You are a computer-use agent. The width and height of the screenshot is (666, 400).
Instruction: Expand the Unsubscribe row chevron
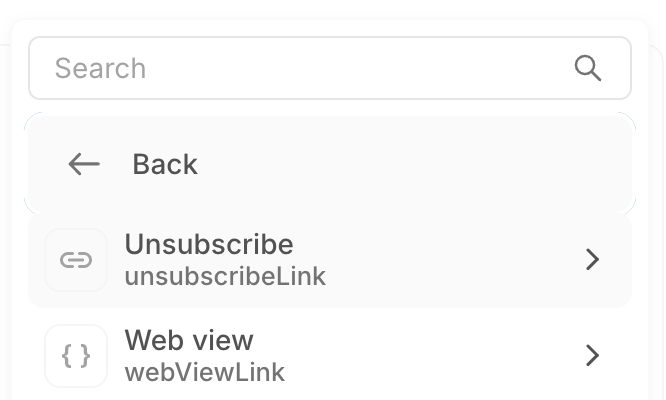[x=592, y=260]
